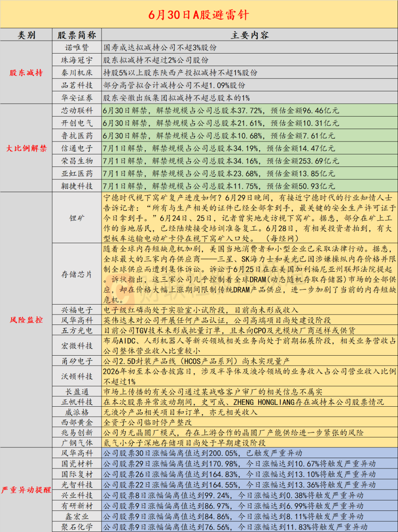Pick stock name "鑫宏业"
The width and height of the screenshot is (398, 532).
77,517
